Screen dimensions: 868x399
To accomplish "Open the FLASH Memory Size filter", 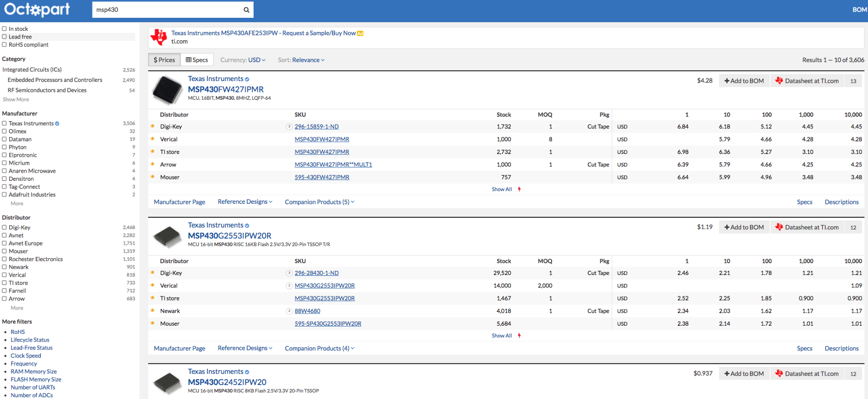I will coord(36,379).
